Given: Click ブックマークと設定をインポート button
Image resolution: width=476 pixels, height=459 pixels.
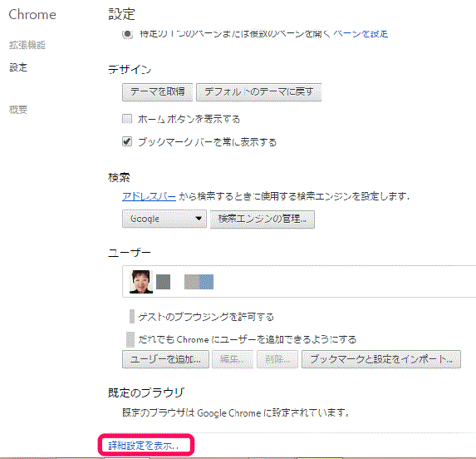Looking at the screenshot, I should (381, 359).
